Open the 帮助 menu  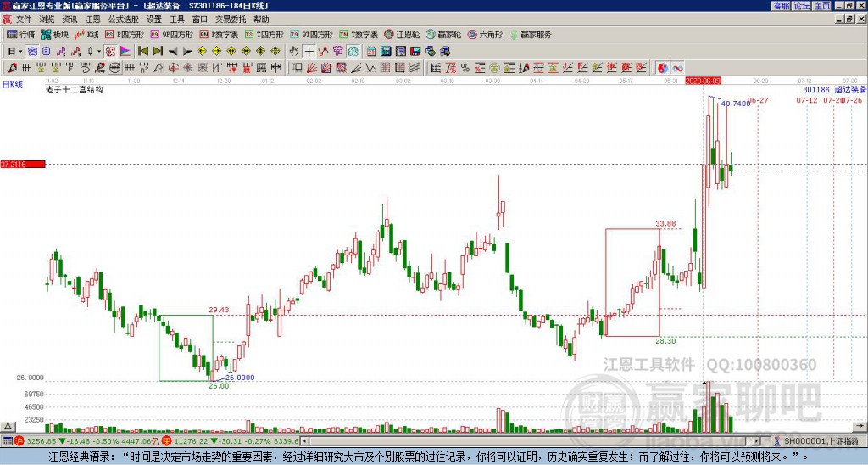click(261, 20)
